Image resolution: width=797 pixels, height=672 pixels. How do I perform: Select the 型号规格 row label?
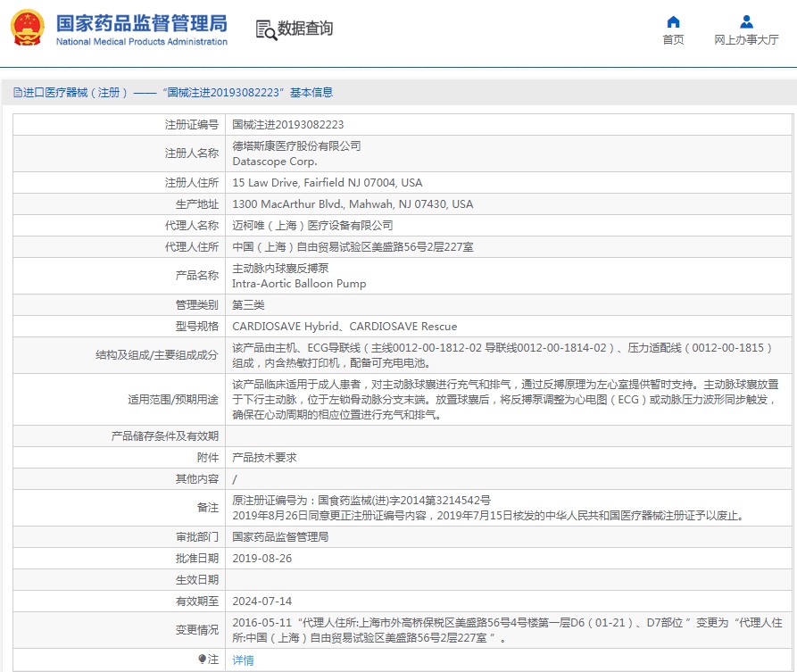[x=197, y=326]
